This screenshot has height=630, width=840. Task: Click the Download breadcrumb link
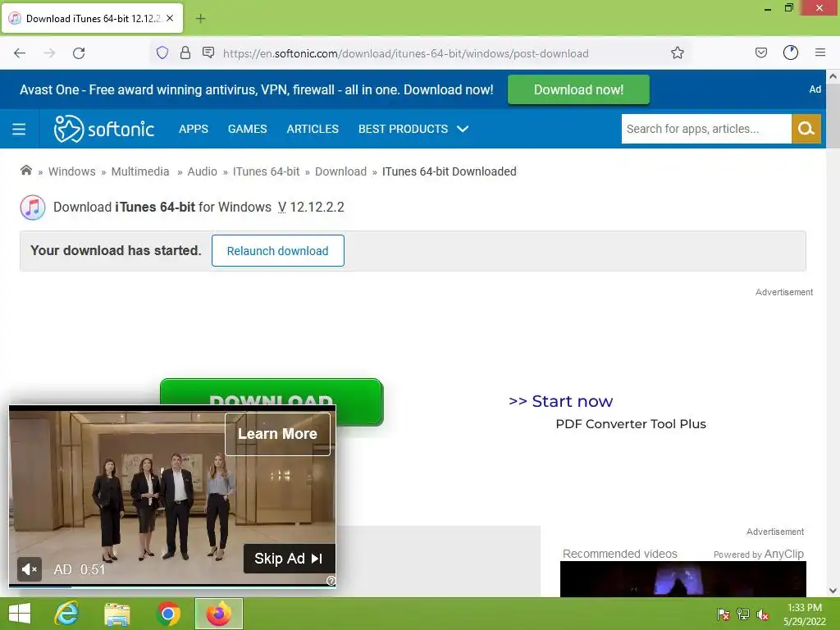coord(340,171)
